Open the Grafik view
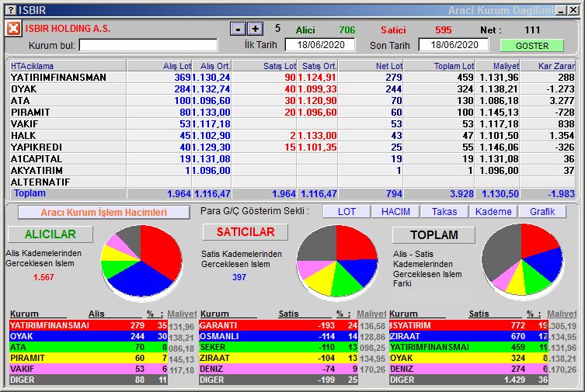The image size is (585, 392). (x=542, y=212)
